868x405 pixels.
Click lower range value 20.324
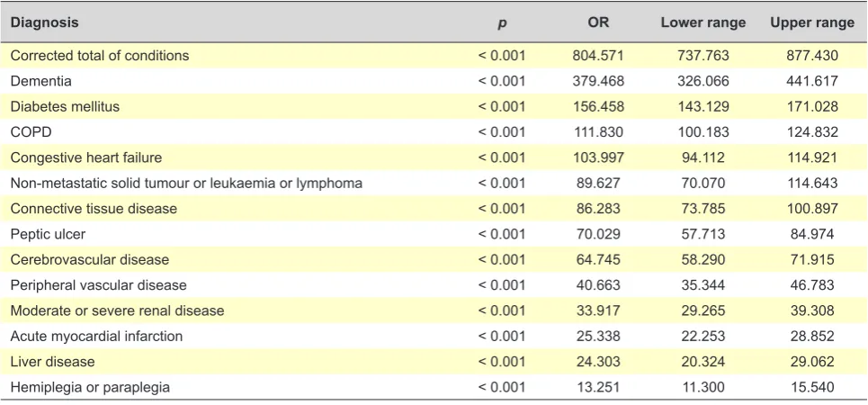[x=703, y=361]
